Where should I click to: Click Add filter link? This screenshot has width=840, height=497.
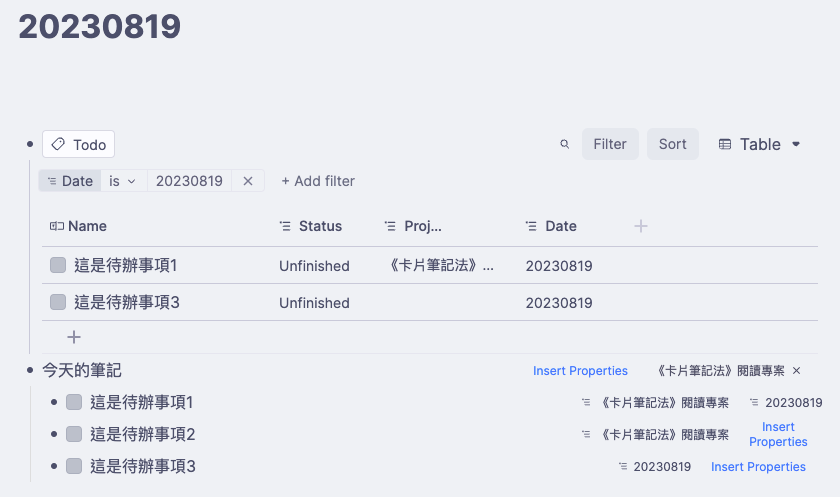318,181
